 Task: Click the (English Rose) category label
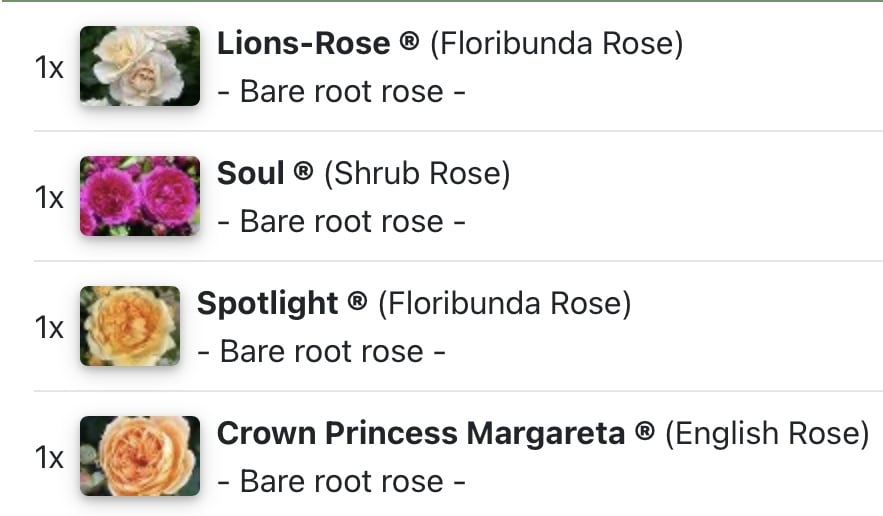click(x=768, y=434)
